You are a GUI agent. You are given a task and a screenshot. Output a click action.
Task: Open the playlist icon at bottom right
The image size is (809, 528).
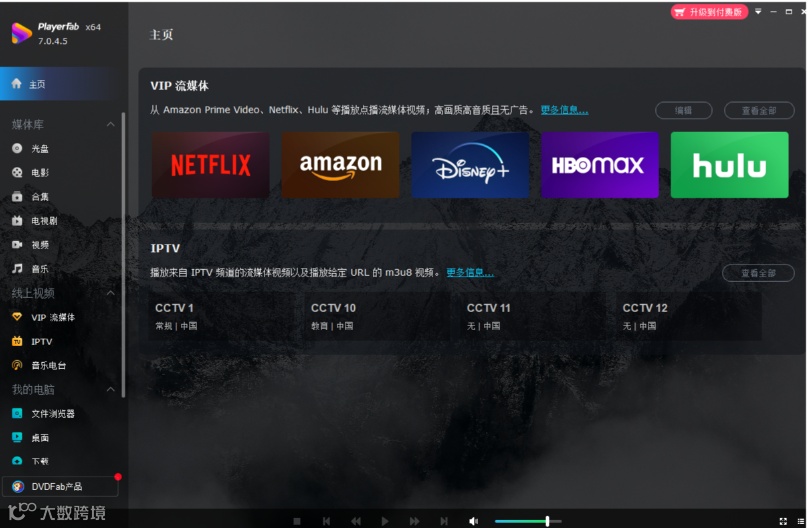(x=801, y=521)
